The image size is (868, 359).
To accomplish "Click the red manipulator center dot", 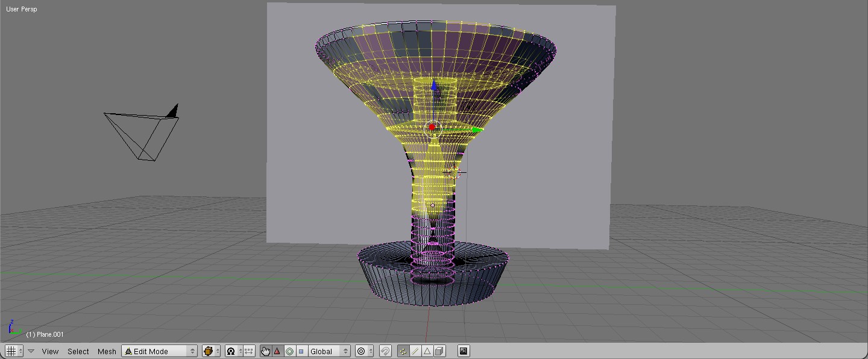I will 432,128.
